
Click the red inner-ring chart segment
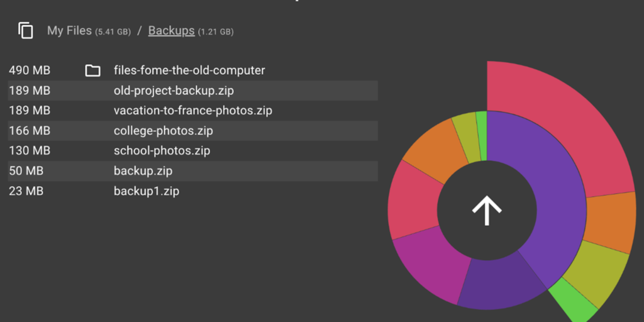[x=412, y=201]
